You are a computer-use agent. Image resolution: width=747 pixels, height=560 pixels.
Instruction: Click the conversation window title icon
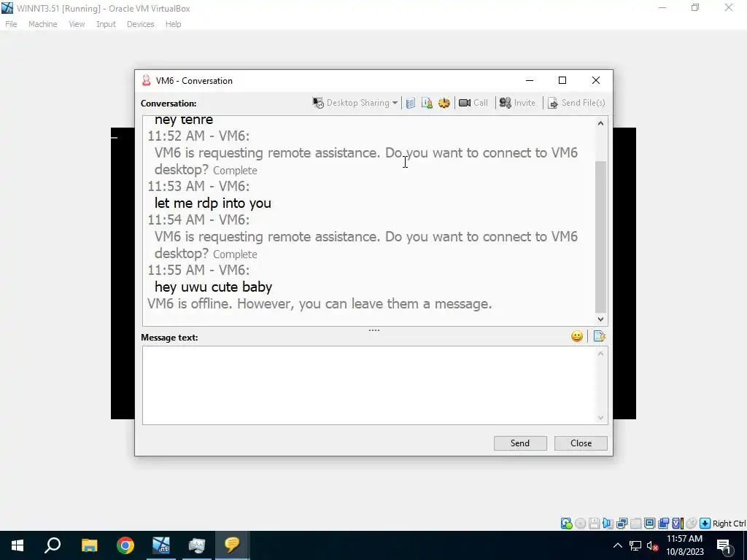146,80
